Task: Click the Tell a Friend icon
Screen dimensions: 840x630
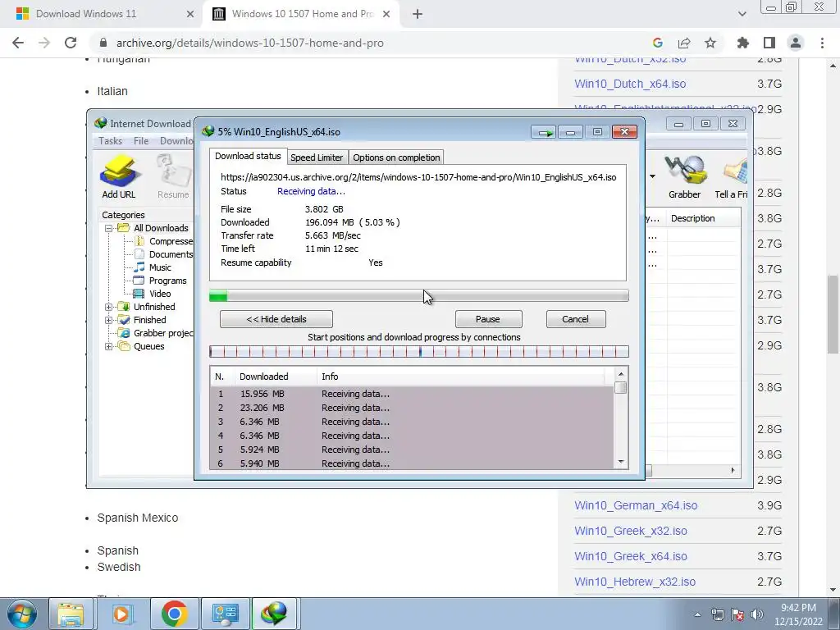Action: click(733, 177)
